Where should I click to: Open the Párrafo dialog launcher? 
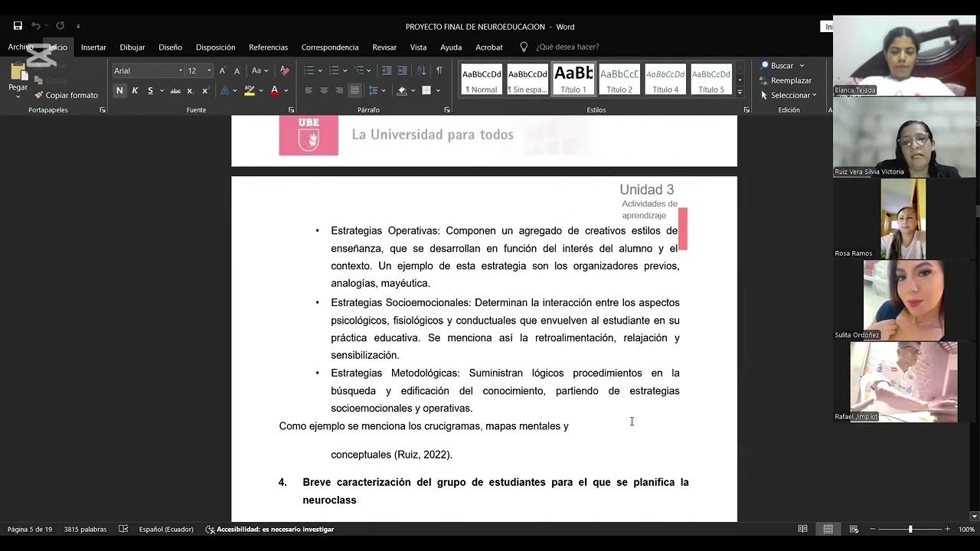447,110
